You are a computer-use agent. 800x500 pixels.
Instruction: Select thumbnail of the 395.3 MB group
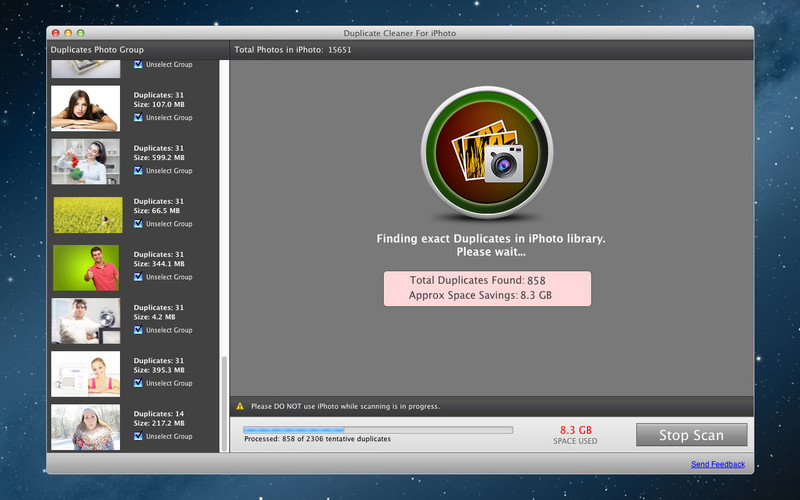click(x=86, y=373)
